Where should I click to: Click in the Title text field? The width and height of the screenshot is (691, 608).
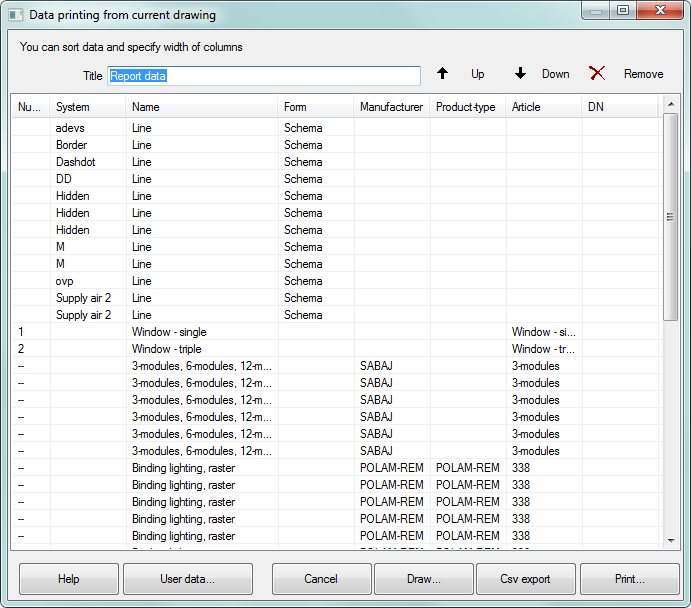coord(264,76)
